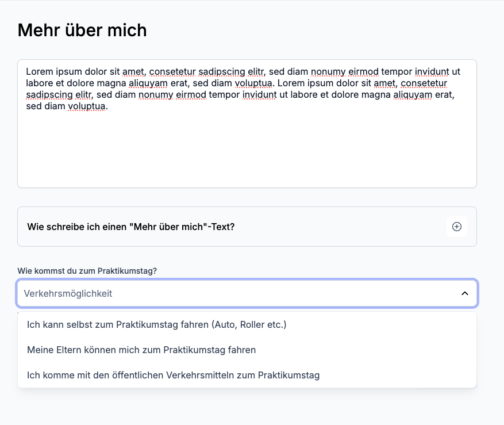This screenshot has width=504, height=425.
Task: Select 'Ich kann selbst zum Praktikumstag fahren' option
Action: coord(156,325)
